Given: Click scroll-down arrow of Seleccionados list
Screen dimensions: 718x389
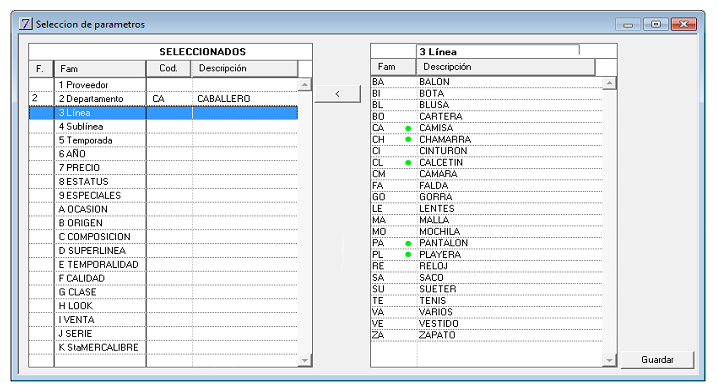Looking at the screenshot, I should pyautogui.click(x=305, y=361).
